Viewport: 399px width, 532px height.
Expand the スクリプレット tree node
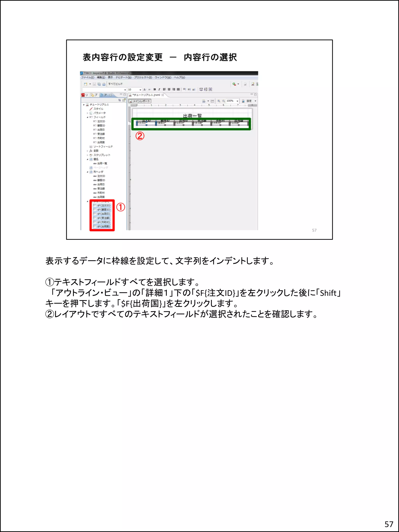[x=87, y=155]
